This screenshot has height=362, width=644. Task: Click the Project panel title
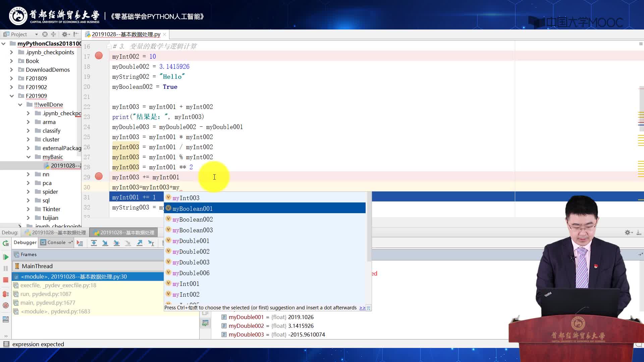tap(19, 35)
